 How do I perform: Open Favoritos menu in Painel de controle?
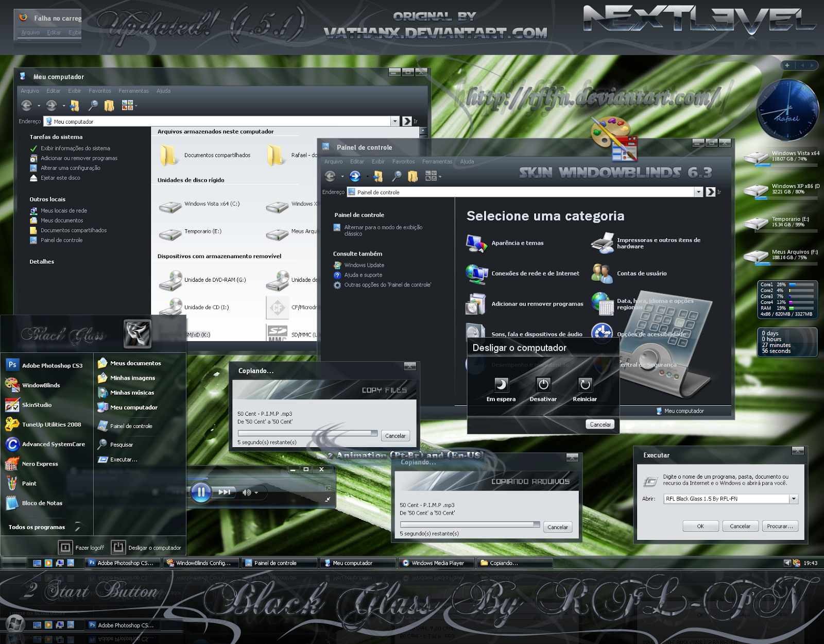pyautogui.click(x=403, y=161)
